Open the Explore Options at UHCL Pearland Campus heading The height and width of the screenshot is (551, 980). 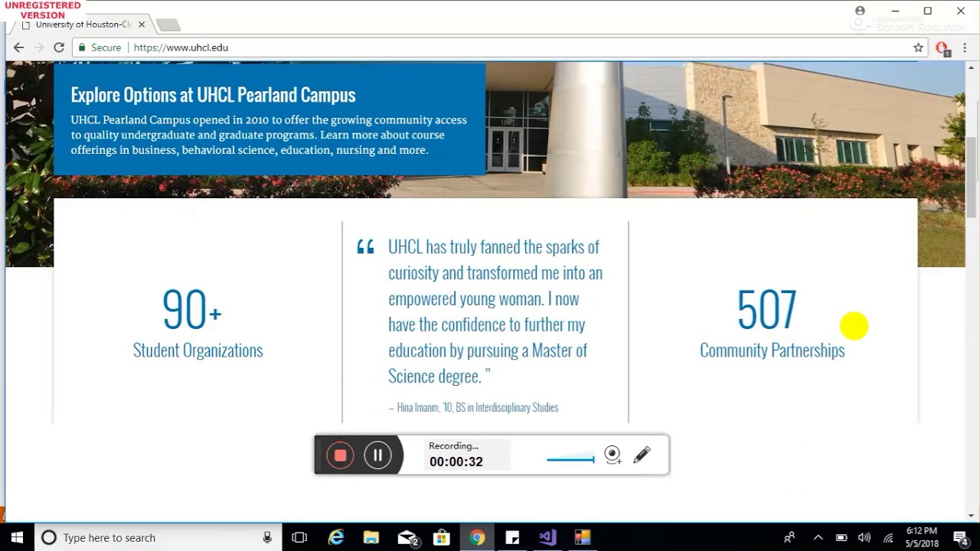point(214,95)
